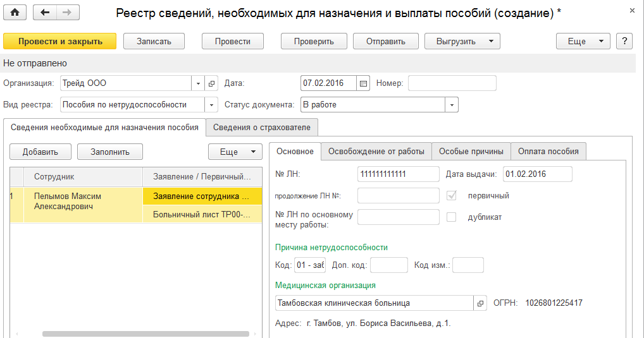Click the question mark help button
The image size is (644, 338).
(624, 41)
